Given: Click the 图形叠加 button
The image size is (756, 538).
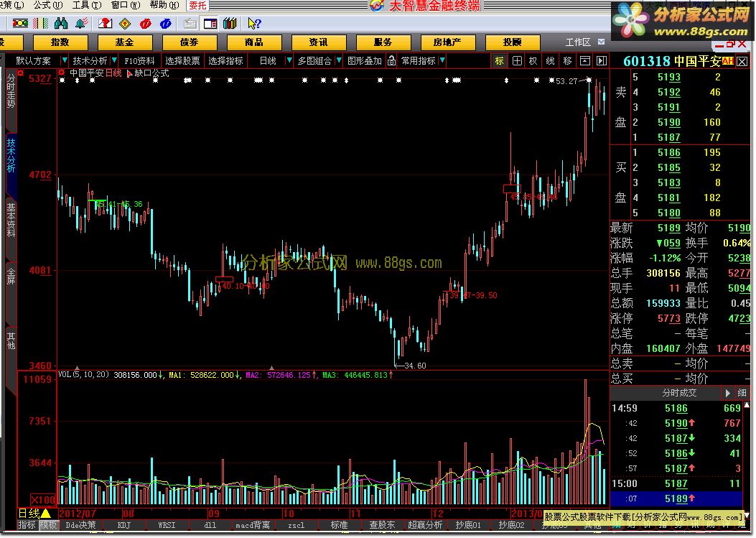Looking at the screenshot, I should click(x=365, y=61).
